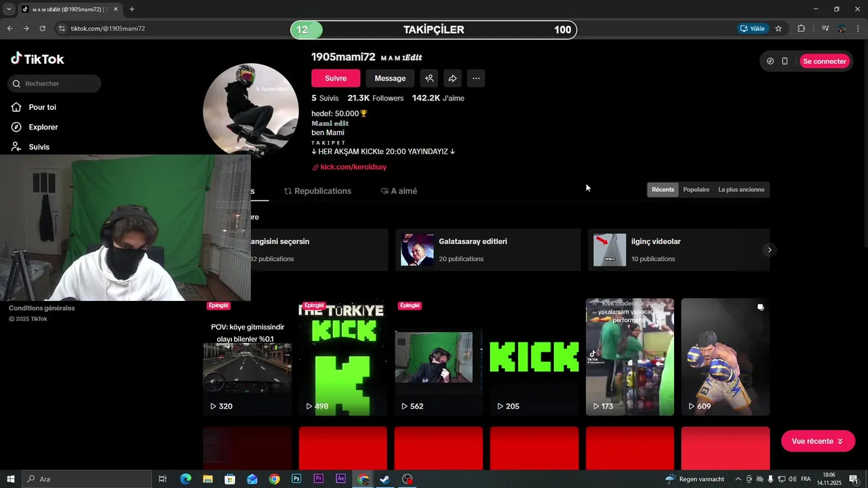Screen dimensions: 868x488
Task: Click the TikTok logo
Action: [37, 59]
